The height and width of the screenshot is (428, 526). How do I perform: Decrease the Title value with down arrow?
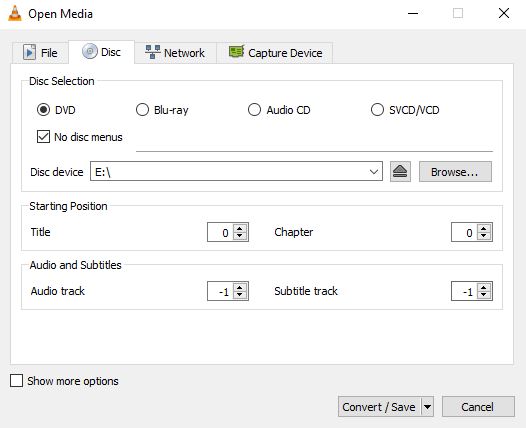(240, 236)
